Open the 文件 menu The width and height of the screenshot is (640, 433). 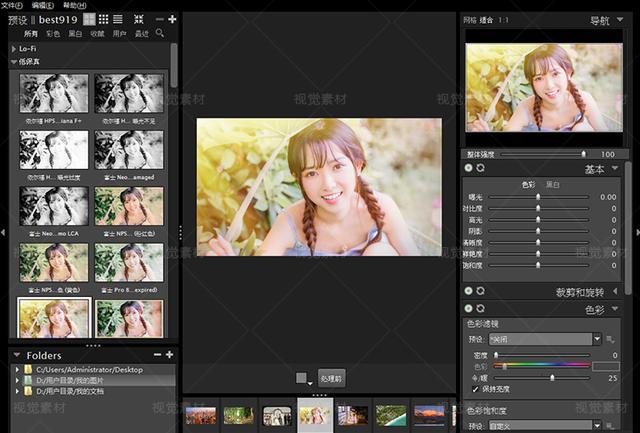pos(11,5)
